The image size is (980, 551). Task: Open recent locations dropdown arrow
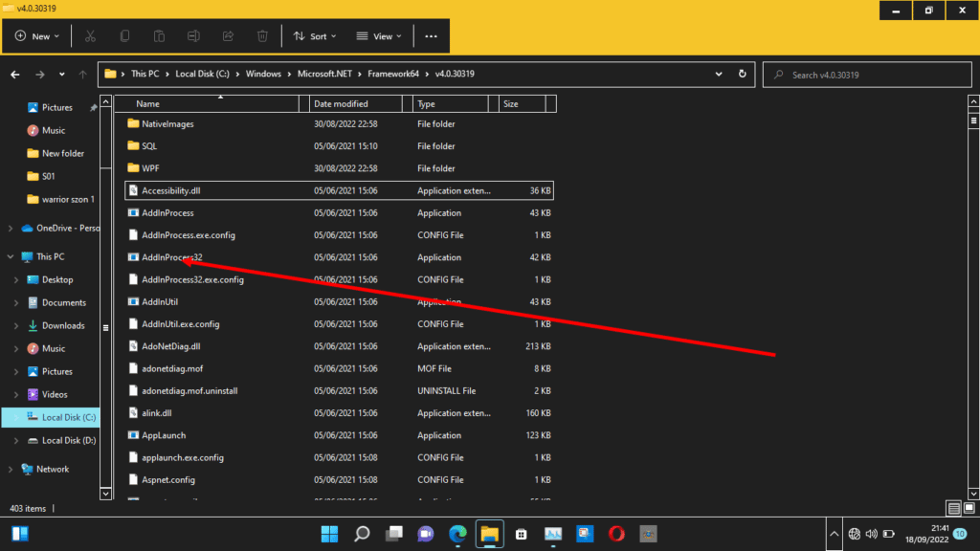pos(62,75)
